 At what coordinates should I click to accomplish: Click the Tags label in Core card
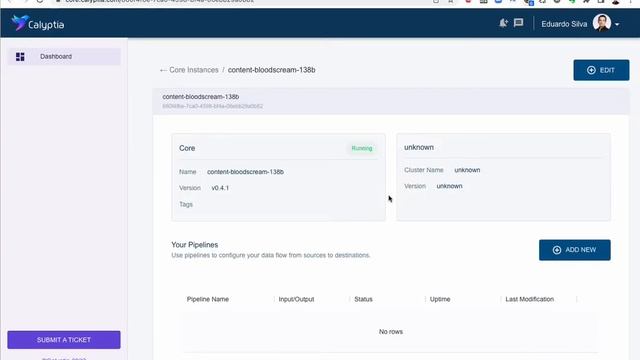click(186, 204)
